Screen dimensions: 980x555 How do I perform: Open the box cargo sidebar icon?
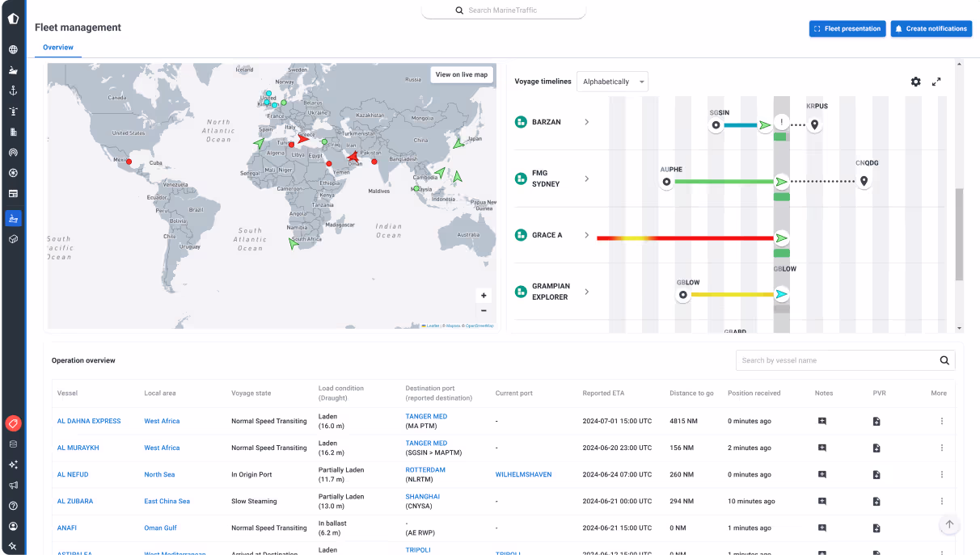point(13,240)
